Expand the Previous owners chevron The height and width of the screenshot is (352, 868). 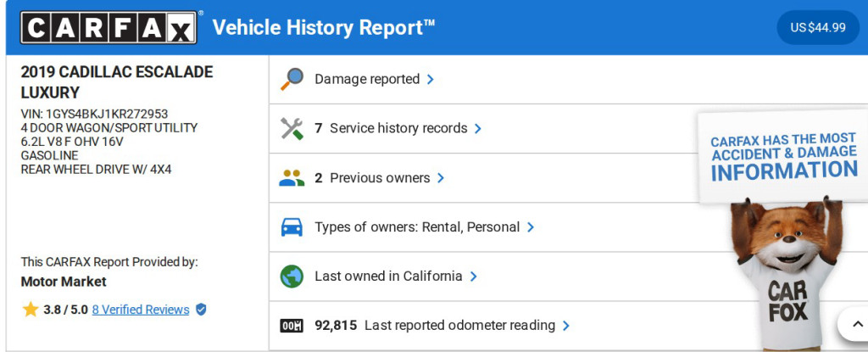tap(441, 178)
